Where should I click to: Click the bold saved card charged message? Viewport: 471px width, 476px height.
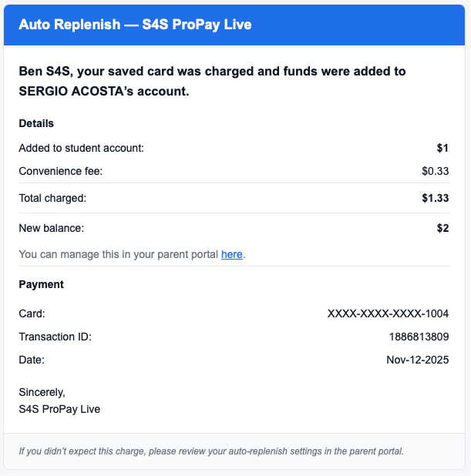(x=212, y=81)
